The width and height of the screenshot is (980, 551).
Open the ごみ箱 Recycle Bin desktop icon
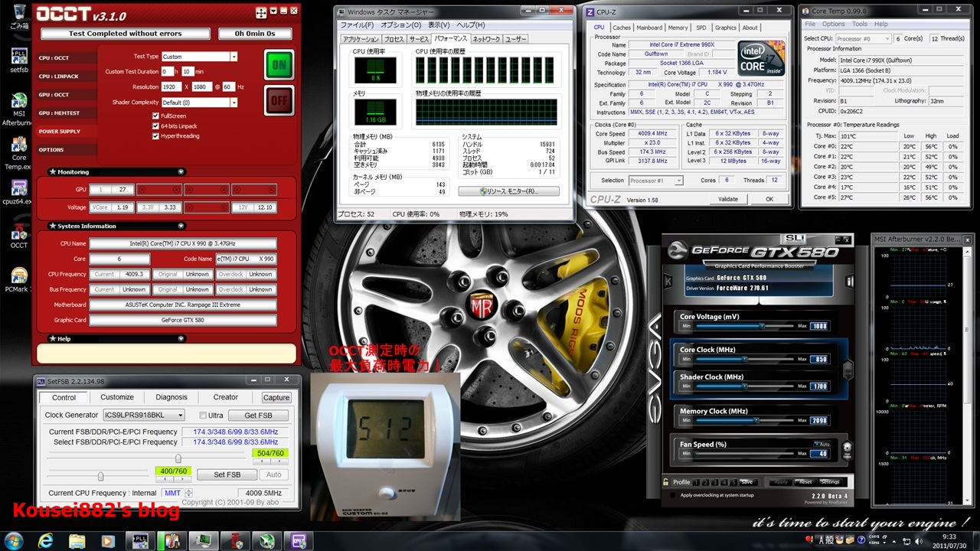[19, 15]
